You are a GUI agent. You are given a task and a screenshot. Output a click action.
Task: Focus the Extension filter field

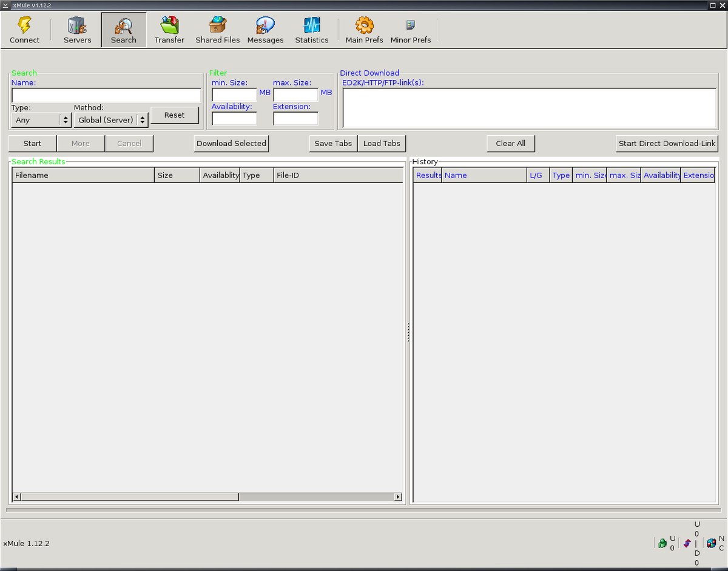coord(295,119)
